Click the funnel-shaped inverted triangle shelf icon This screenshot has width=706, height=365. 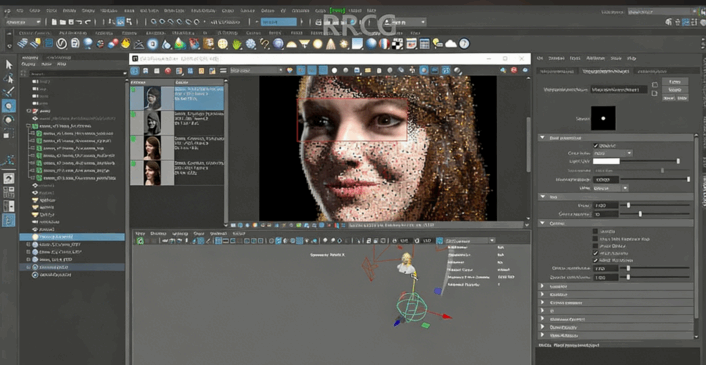305,43
